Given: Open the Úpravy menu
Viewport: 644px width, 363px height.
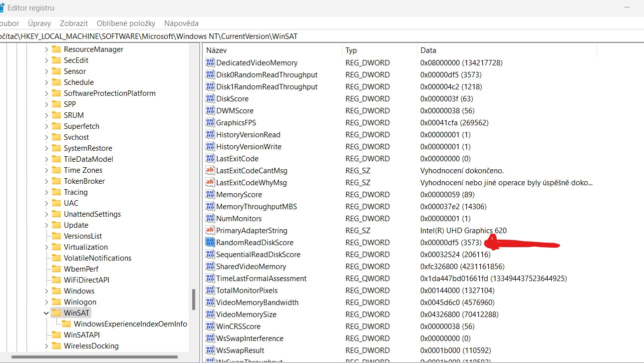Looking at the screenshot, I should click(x=39, y=23).
